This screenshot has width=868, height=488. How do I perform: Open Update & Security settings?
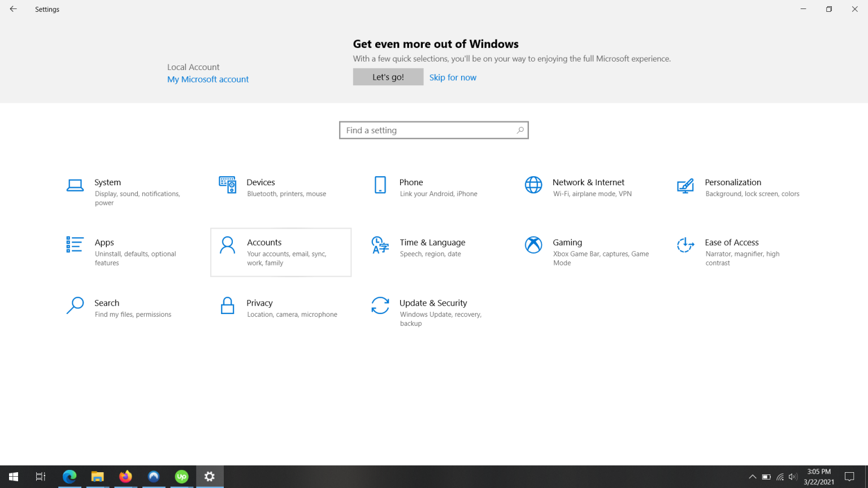(x=432, y=312)
